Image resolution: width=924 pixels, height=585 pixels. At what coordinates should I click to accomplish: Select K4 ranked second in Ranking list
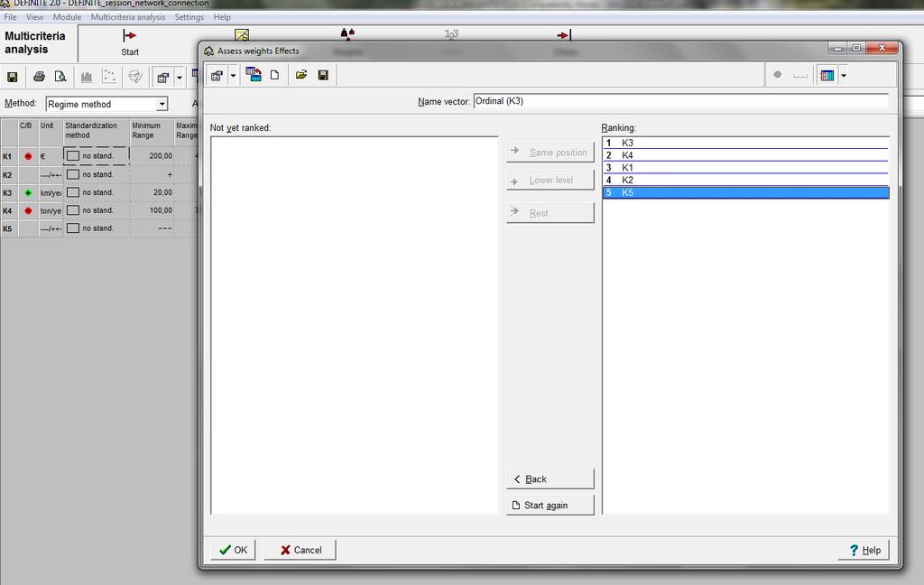[x=745, y=155]
